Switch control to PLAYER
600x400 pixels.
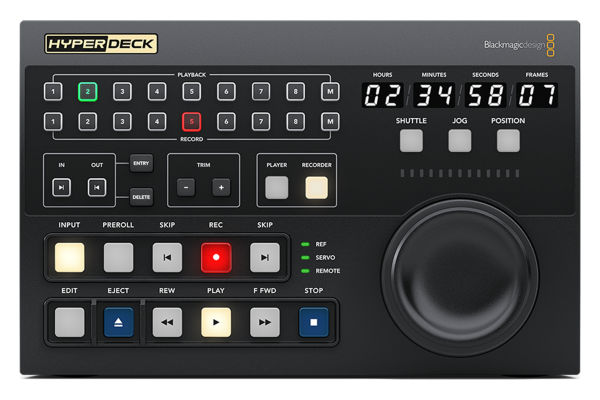click(x=277, y=188)
